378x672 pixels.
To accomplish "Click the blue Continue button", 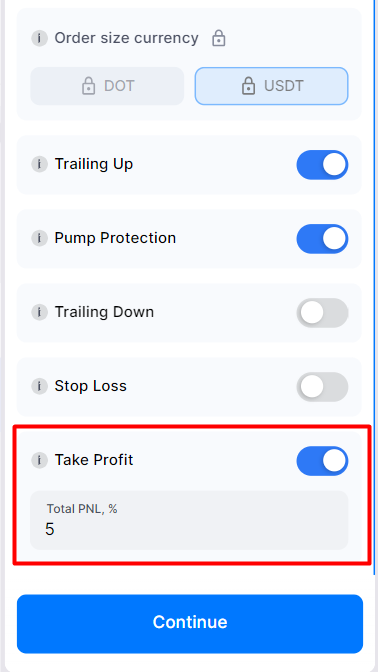I will [x=190, y=624].
